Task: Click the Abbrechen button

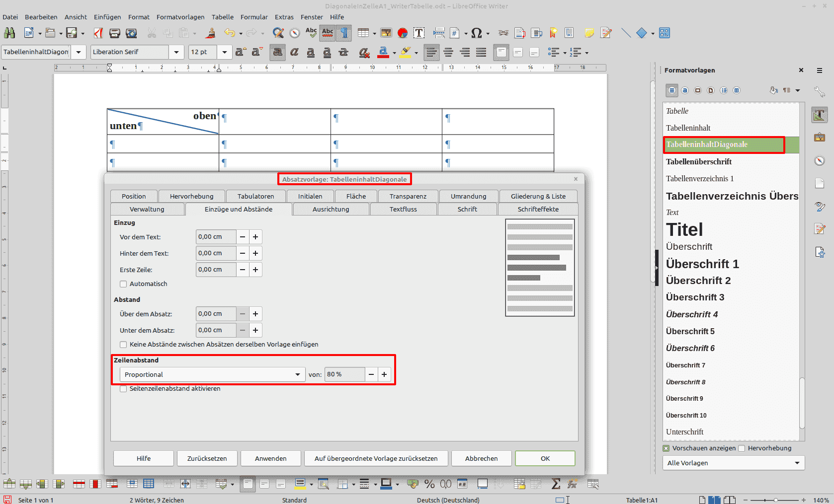Action: [x=481, y=458]
